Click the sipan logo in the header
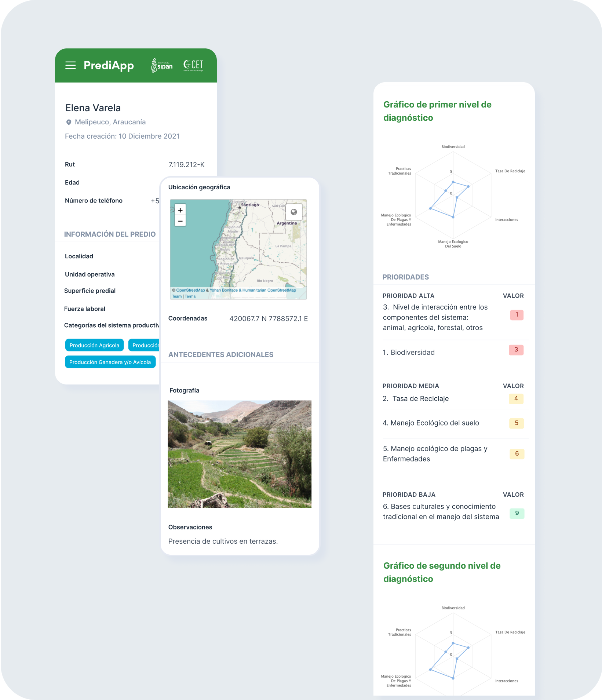This screenshot has width=602, height=700. click(162, 66)
